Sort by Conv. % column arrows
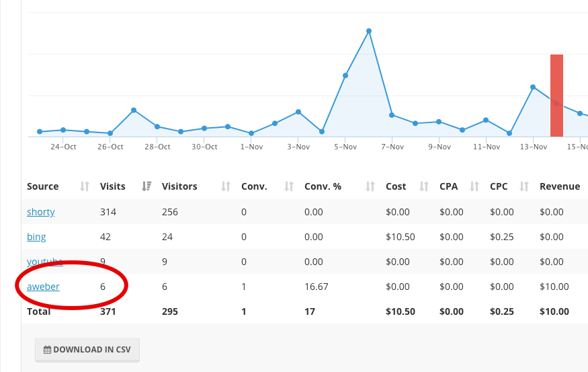Screen dimensions: 588x372 click(370, 186)
